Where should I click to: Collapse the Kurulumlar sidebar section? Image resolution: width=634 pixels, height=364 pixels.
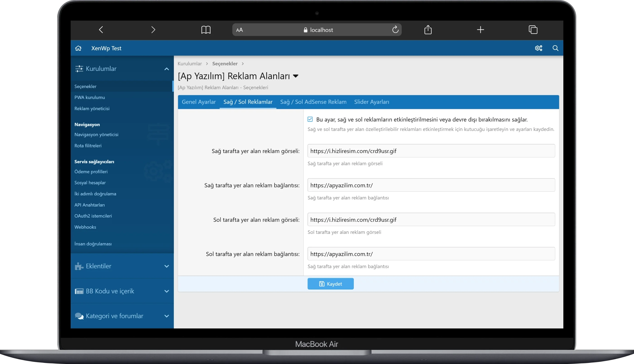(166, 69)
